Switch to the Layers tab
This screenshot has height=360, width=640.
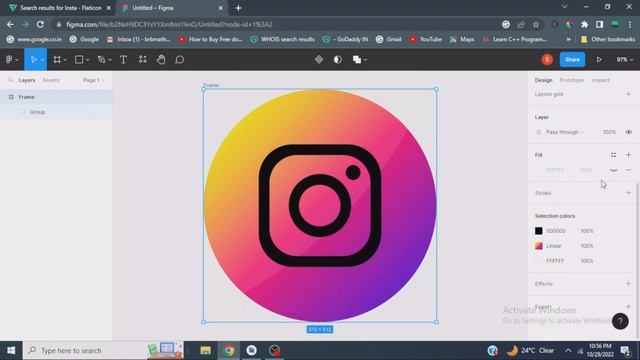27,80
